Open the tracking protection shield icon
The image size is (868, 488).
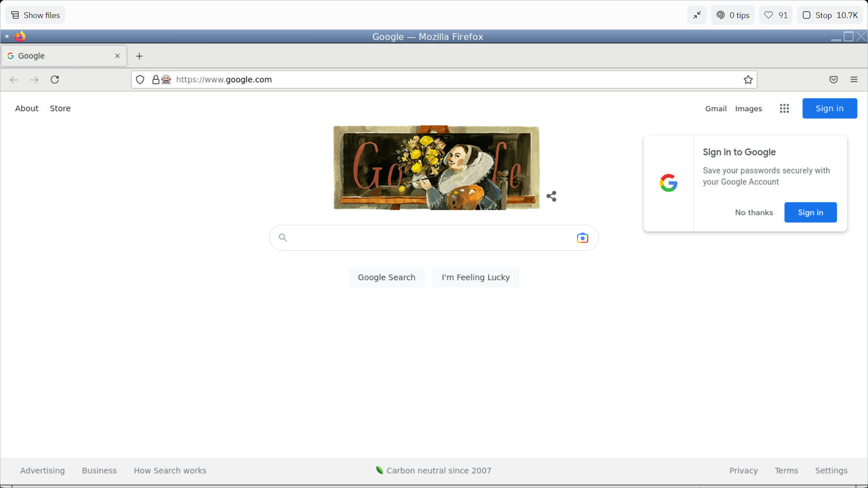(140, 80)
